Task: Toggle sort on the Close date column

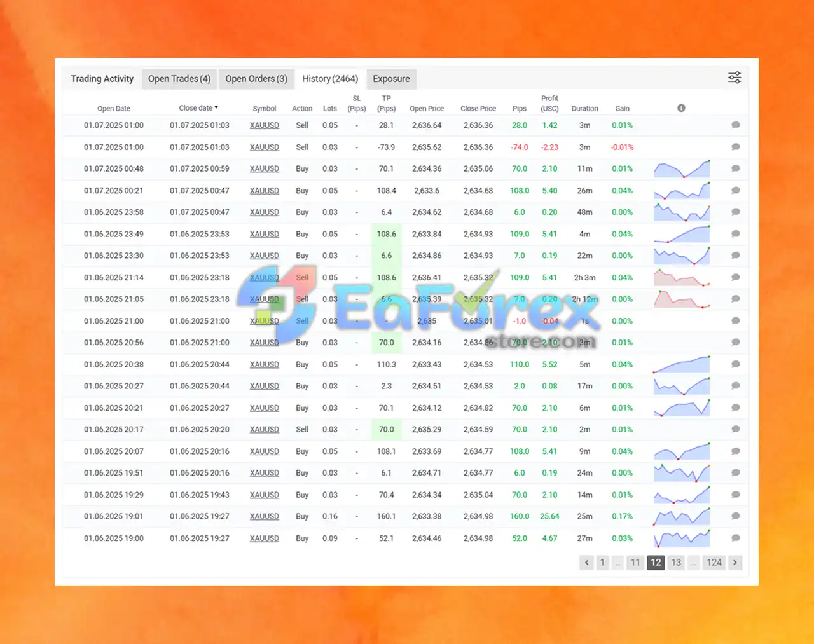Action: pyautogui.click(x=198, y=108)
